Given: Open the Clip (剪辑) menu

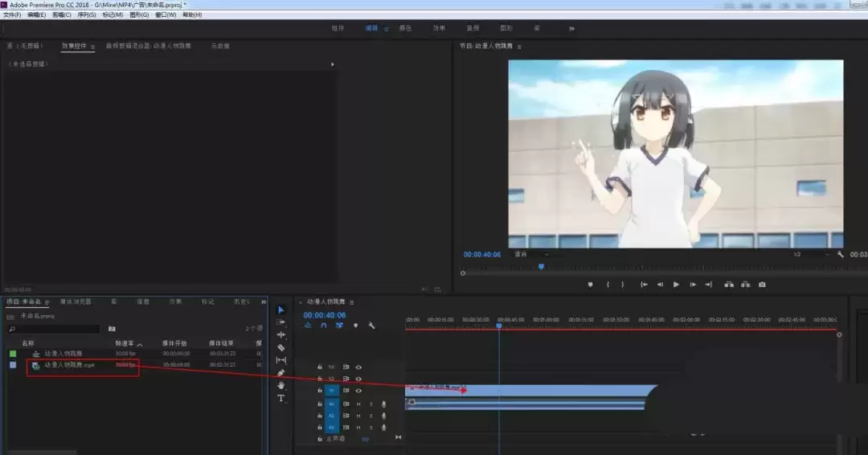Looking at the screenshot, I should tap(61, 15).
